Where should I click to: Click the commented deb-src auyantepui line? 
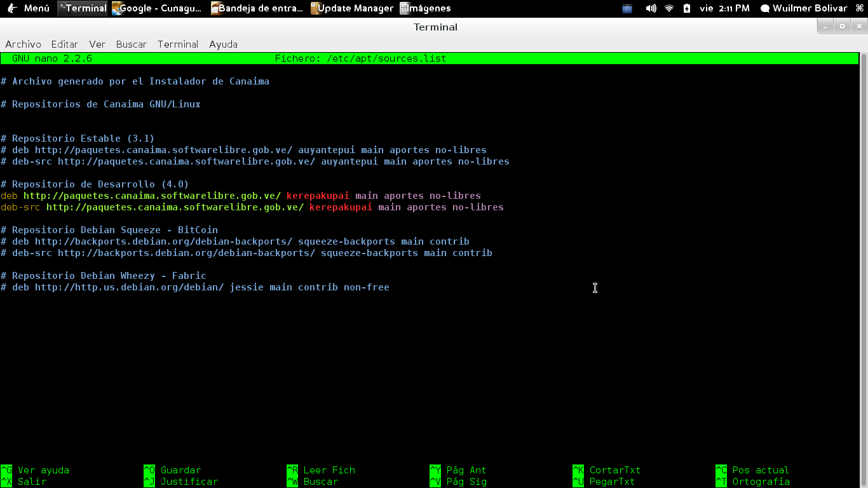click(x=255, y=161)
